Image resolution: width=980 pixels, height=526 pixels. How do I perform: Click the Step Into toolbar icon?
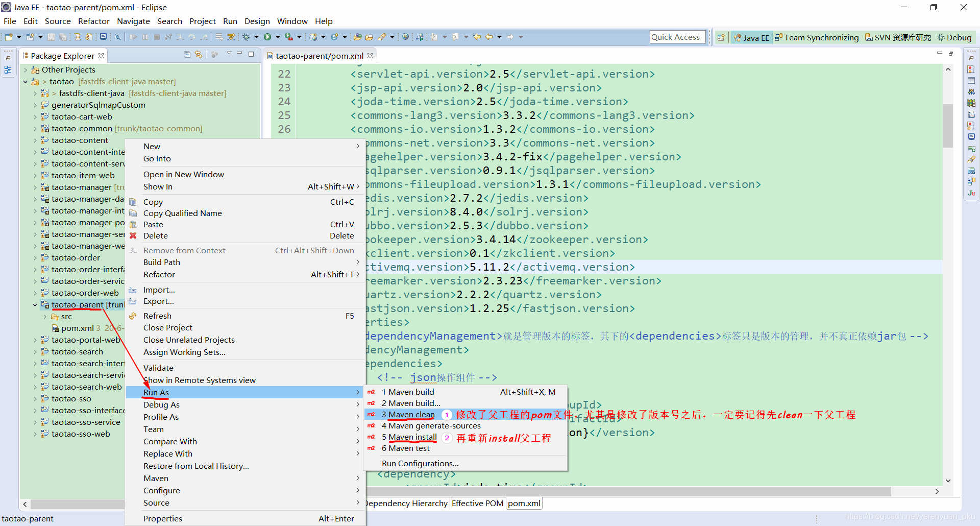click(180, 37)
